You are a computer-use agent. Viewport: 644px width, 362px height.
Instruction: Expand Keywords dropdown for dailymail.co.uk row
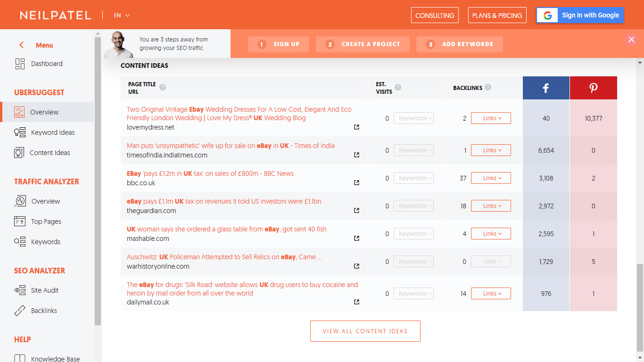point(413,294)
